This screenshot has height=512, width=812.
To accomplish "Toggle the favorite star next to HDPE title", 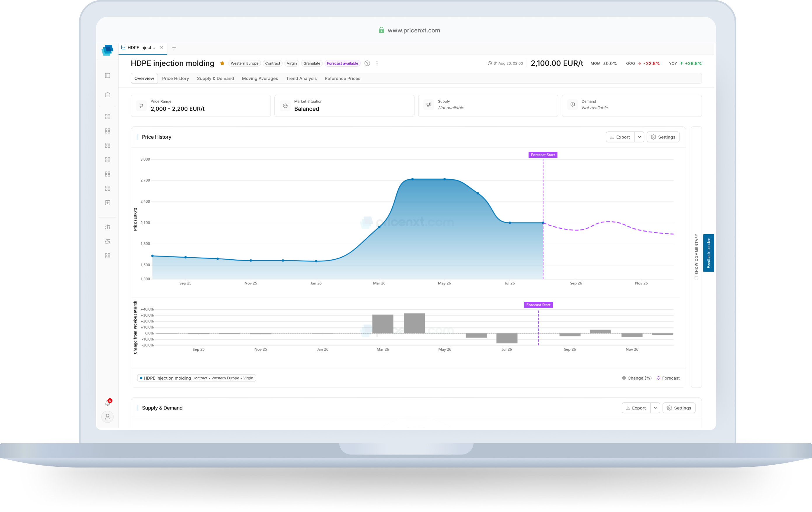I will 222,63.
